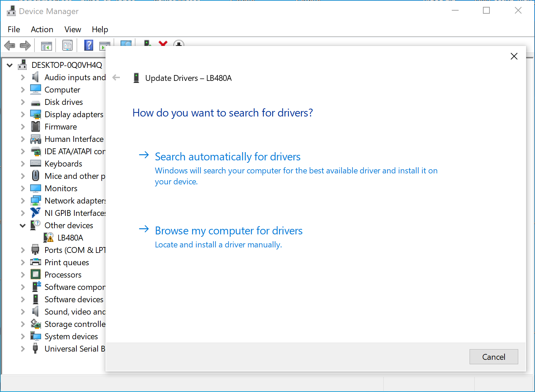Click the Back arrow in Device Manager toolbar

(10, 45)
